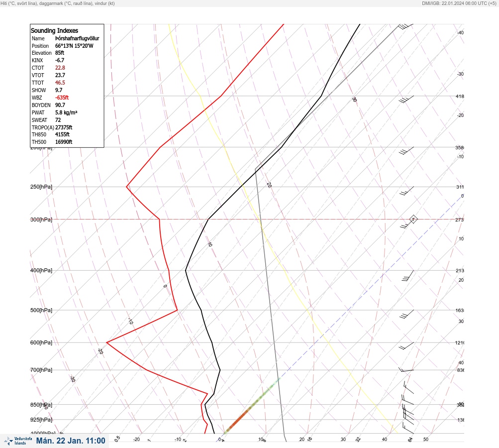Select station name 'Þórshafnarflugvöllur'
499x448 pixels.
pos(77,38)
